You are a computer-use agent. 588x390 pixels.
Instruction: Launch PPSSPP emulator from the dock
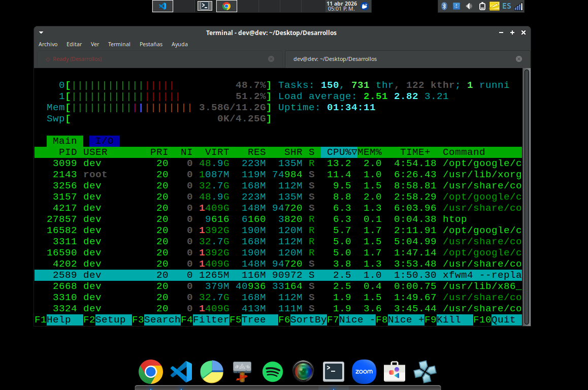(x=425, y=372)
